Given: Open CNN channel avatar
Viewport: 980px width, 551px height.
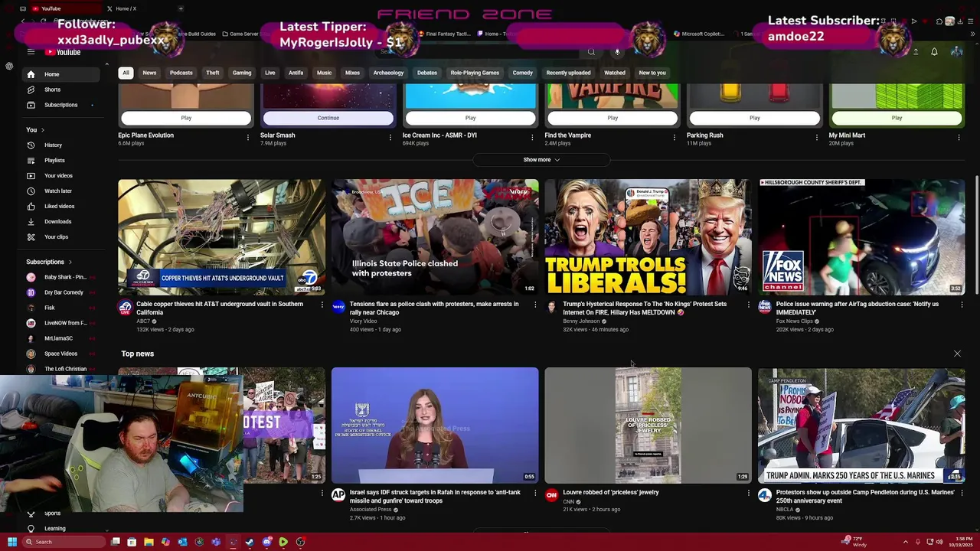Looking at the screenshot, I should (x=551, y=495).
